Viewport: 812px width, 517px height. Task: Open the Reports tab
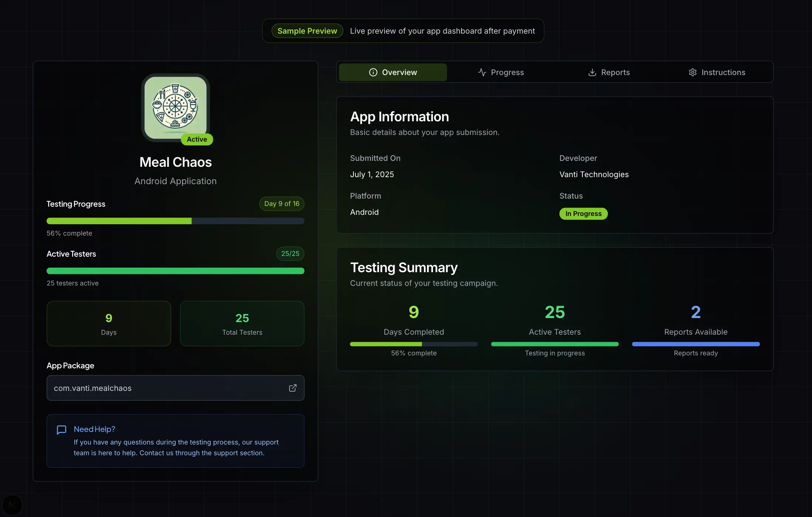pos(609,72)
